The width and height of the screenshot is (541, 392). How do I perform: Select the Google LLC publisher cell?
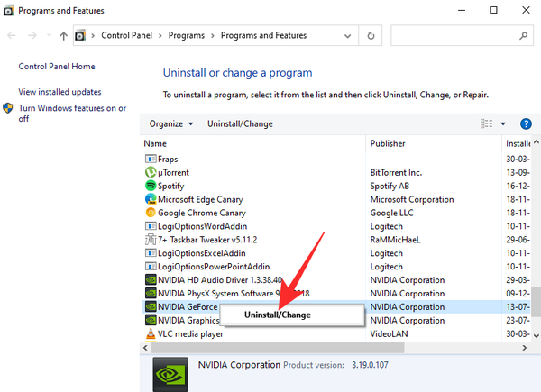[x=391, y=213]
